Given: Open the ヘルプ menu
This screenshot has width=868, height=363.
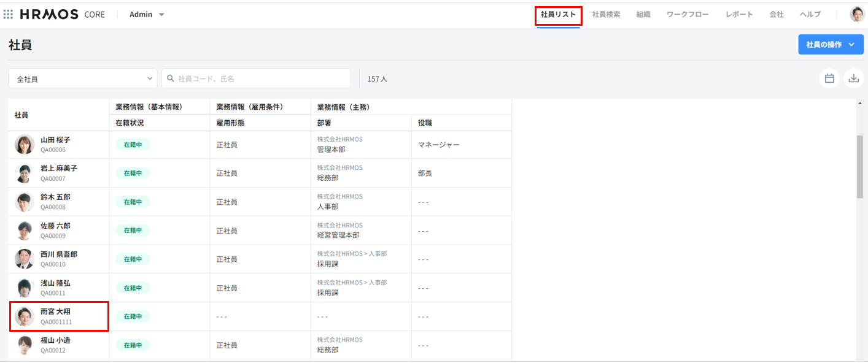Looking at the screenshot, I should coord(810,15).
